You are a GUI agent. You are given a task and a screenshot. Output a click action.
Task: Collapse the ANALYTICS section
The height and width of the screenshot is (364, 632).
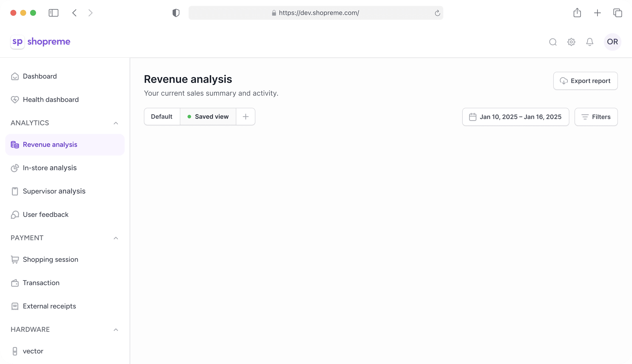(x=116, y=123)
